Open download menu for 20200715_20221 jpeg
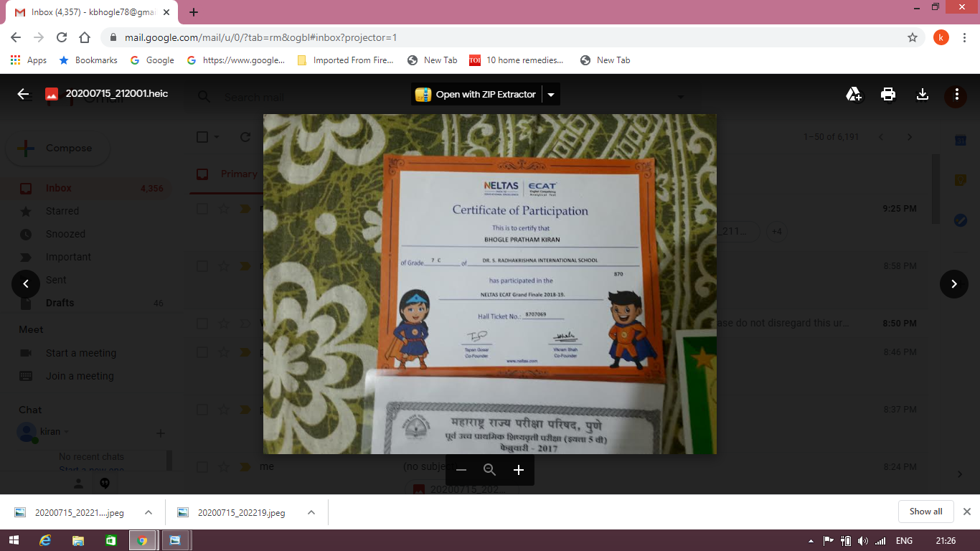 pyautogui.click(x=149, y=512)
